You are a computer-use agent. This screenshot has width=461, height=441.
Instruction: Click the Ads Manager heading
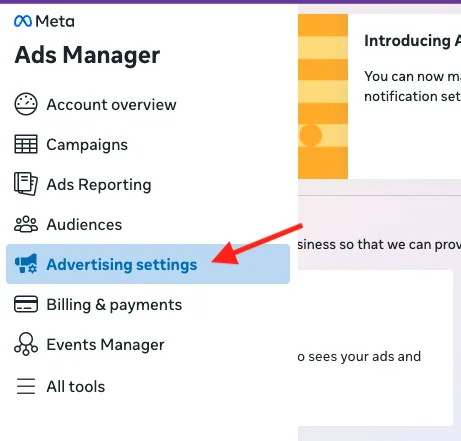tap(87, 55)
